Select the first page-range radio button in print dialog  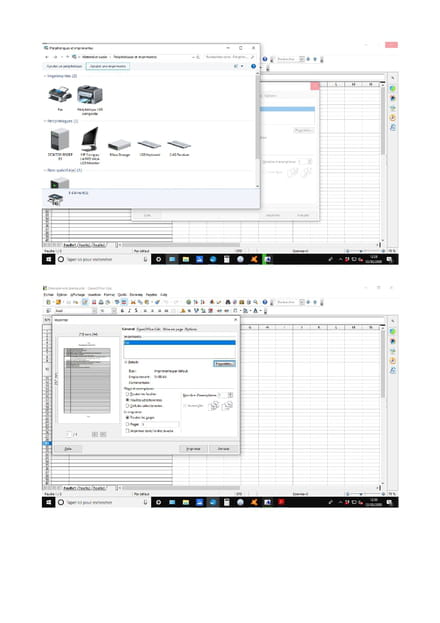[x=127, y=394]
